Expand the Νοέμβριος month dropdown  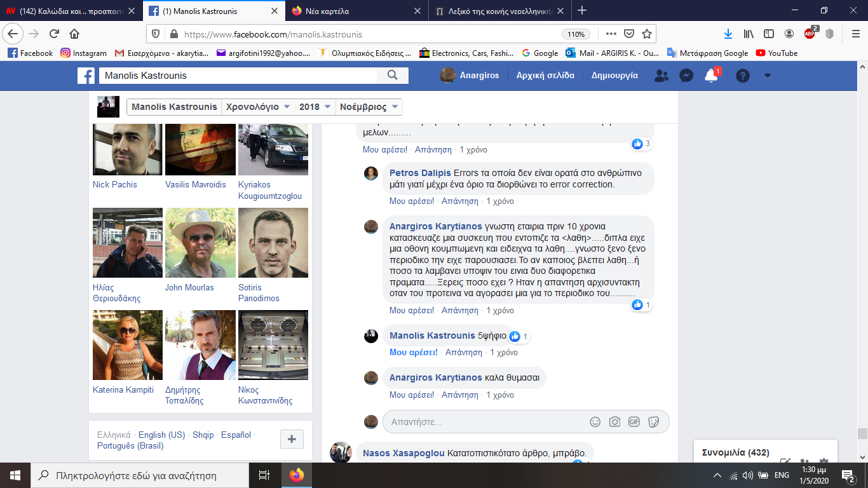[x=369, y=107]
